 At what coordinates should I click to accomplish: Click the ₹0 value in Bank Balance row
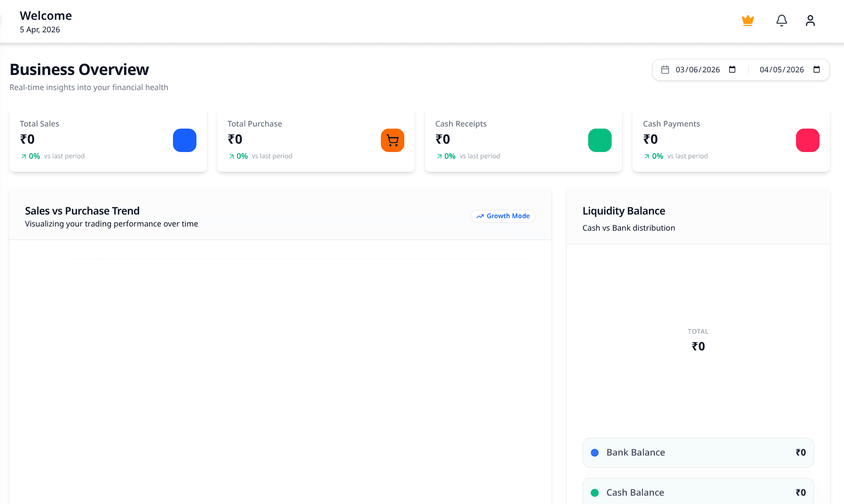[x=801, y=452]
